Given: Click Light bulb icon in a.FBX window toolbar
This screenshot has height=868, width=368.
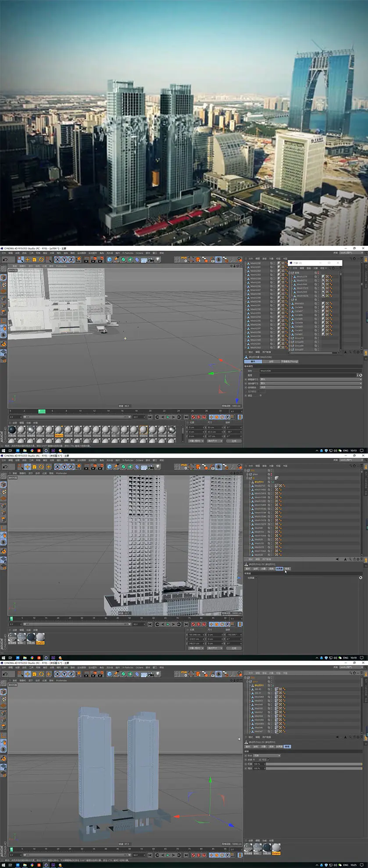Looking at the screenshot, I should [x=157, y=259].
